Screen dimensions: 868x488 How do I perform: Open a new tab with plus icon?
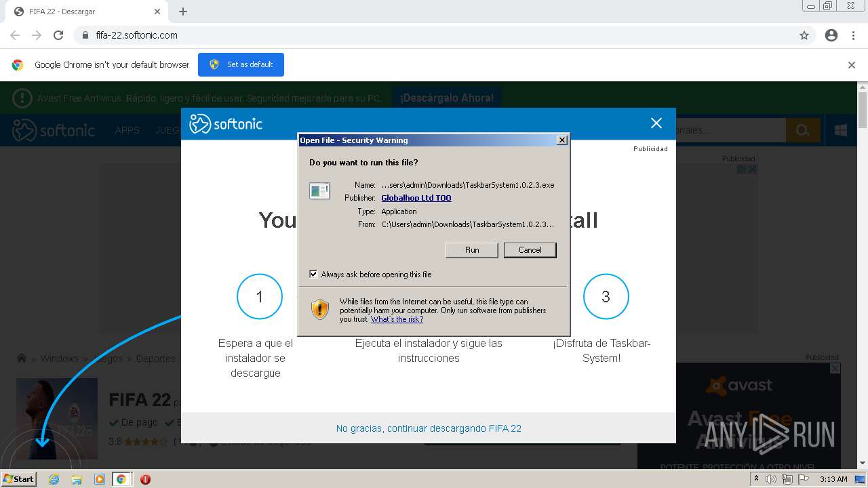click(x=183, y=12)
